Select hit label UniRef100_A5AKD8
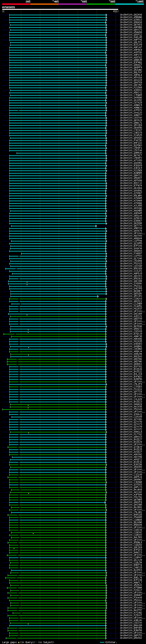This screenshot has height=644, width=146. pyautogui.click(x=131, y=32)
